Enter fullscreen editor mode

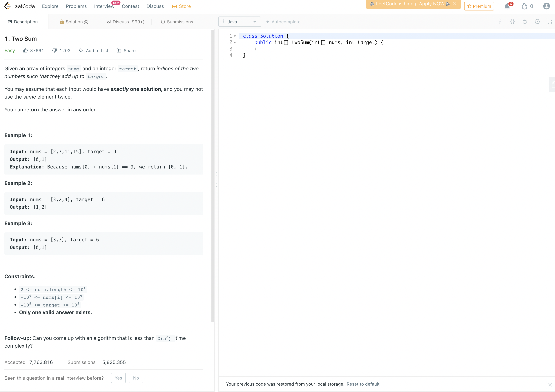click(550, 22)
